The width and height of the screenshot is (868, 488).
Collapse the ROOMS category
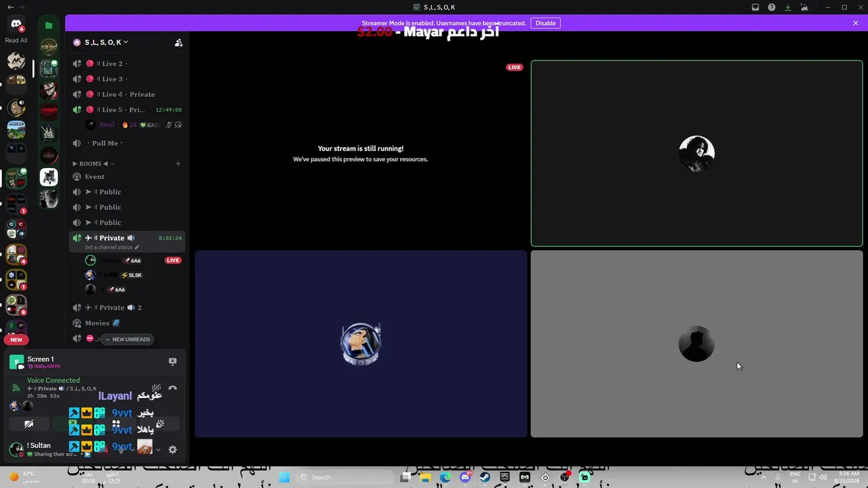(x=94, y=163)
